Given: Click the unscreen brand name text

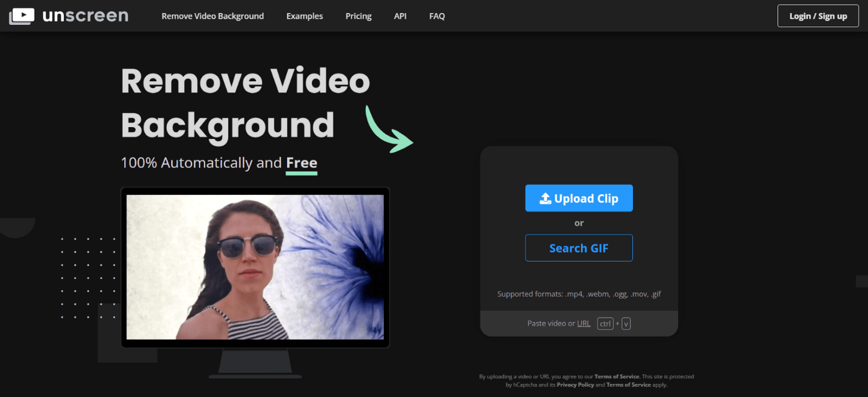Looking at the screenshot, I should [x=85, y=16].
